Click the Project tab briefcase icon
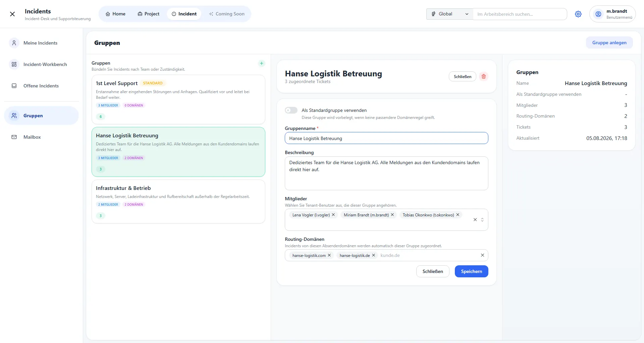This screenshot has width=644, height=343. coord(140,14)
